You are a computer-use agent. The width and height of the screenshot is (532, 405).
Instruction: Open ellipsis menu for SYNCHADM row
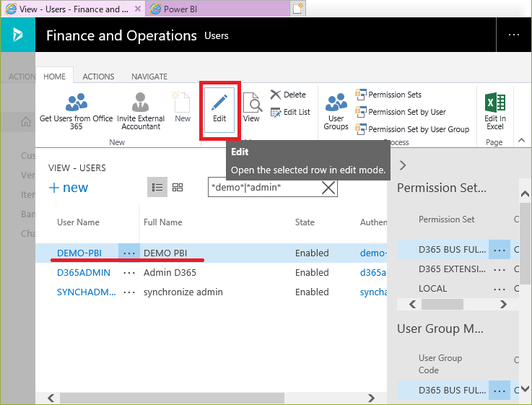(x=129, y=292)
